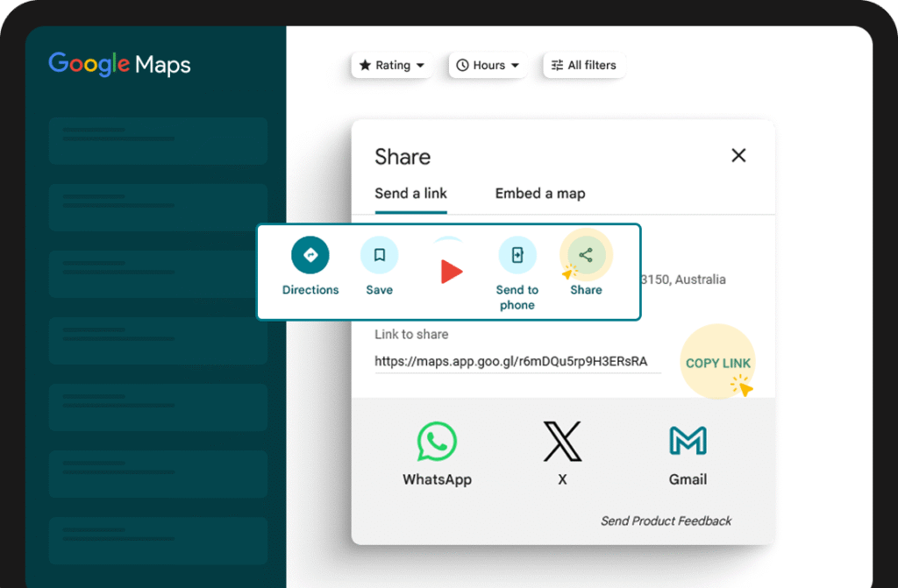Select the first result card in the sidebar

pyautogui.click(x=158, y=141)
